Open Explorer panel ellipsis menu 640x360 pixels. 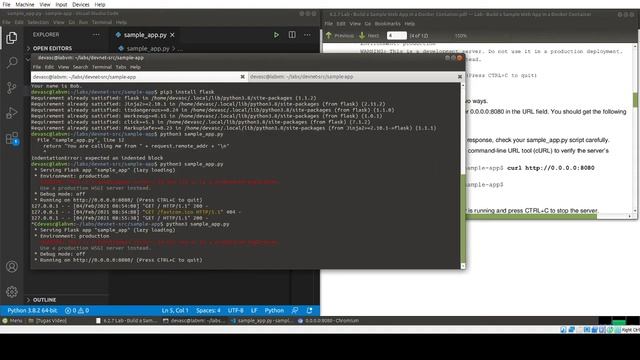[x=96, y=35]
